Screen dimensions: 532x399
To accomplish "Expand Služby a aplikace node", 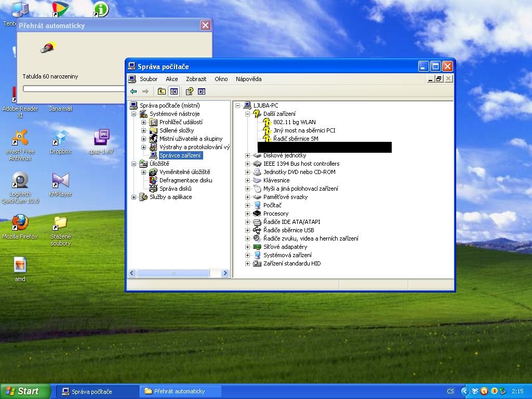I will click(134, 197).
